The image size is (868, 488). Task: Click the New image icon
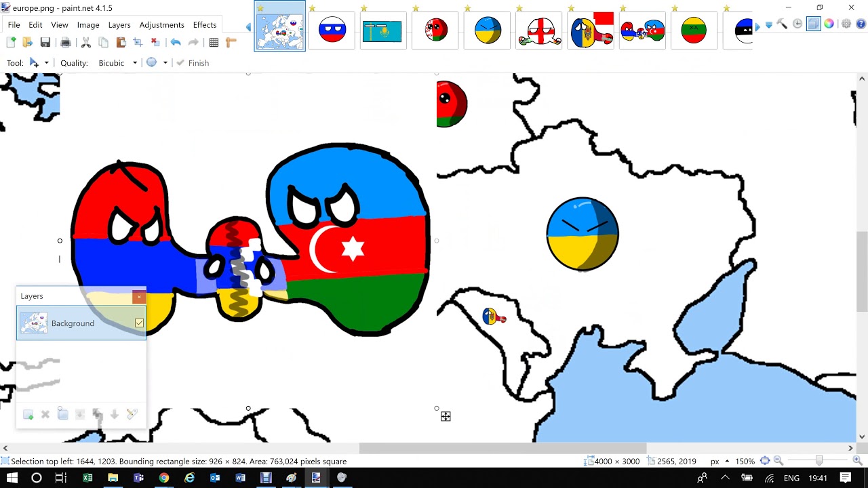[11, 42]
